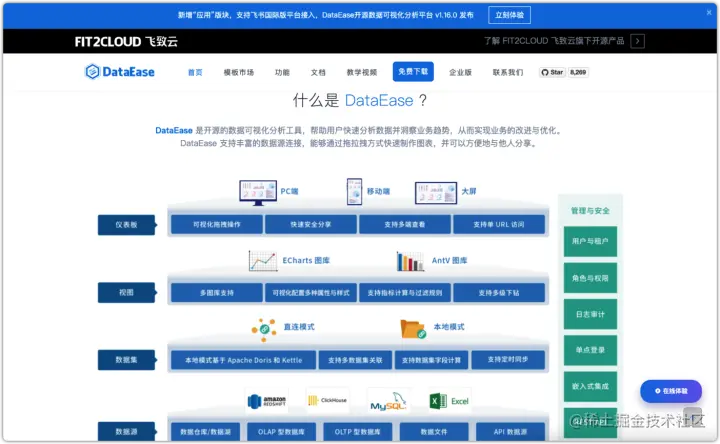This screenshot has width=720, height=444.
Task: Click the 支持单 URL 访问 box
Action: 499,225
